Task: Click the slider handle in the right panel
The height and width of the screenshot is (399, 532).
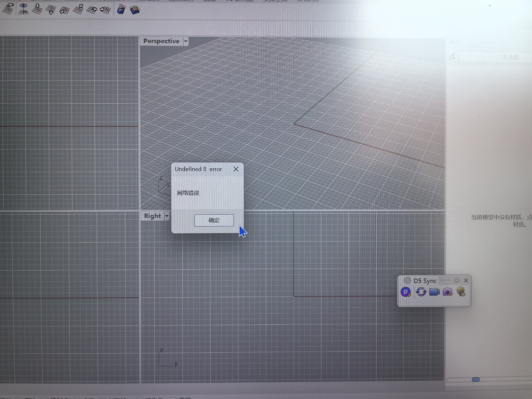Action: click(476, 379)
